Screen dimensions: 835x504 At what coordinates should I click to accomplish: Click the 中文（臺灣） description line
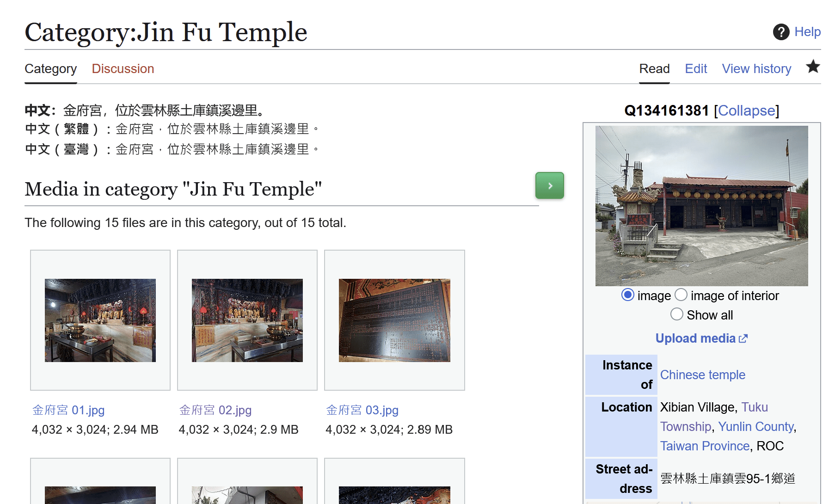tap(172, 149)
